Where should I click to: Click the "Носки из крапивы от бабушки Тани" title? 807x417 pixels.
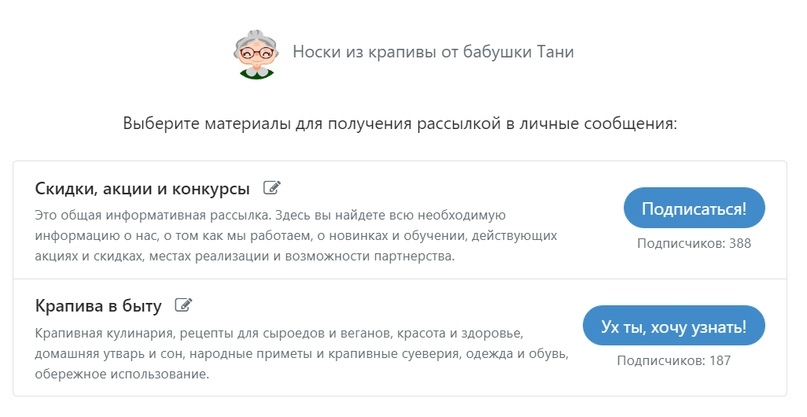pos(433,52)
